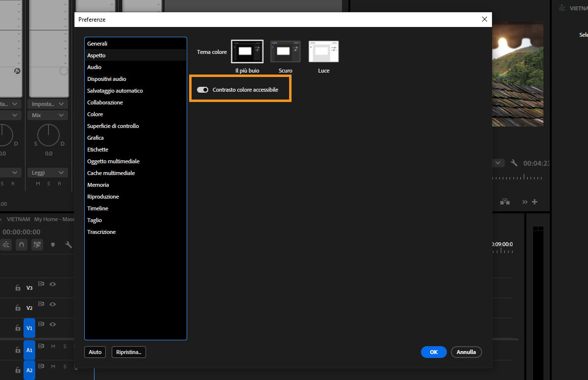Select Taglio in preferences list
The height and width of the screenshot is (380, 588).
pyautogui.click(x=136, y=220)
